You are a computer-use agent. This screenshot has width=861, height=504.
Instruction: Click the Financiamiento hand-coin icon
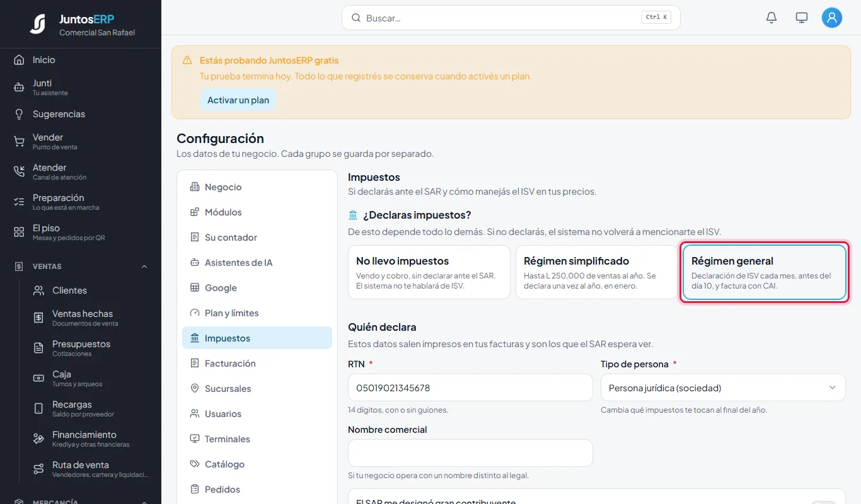click(x=38, y=439)
